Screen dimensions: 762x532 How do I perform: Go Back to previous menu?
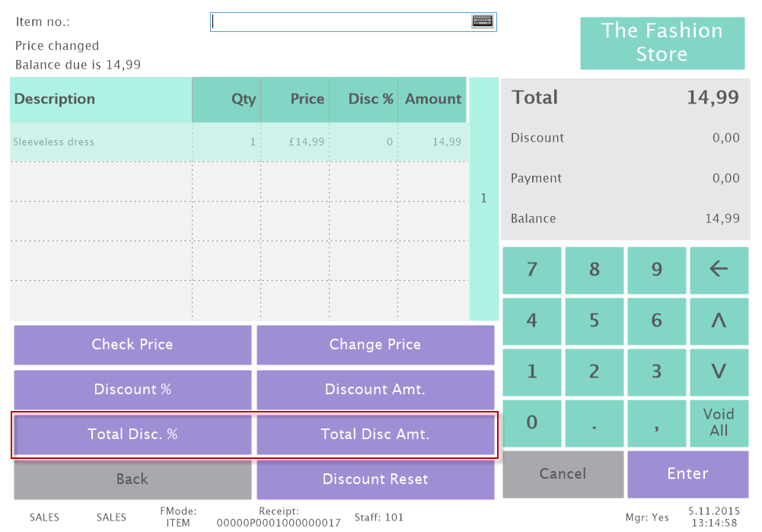(x=132, y=479)
